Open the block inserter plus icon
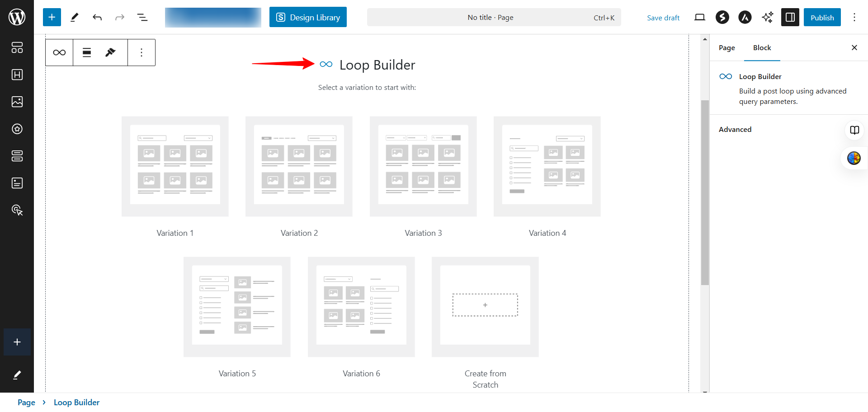Screen dimensions: 868x412 (52, 17)
